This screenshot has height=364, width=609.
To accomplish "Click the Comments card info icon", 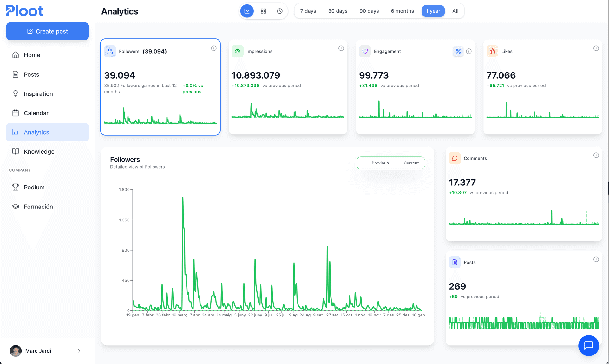I will [x=596, y=155].
